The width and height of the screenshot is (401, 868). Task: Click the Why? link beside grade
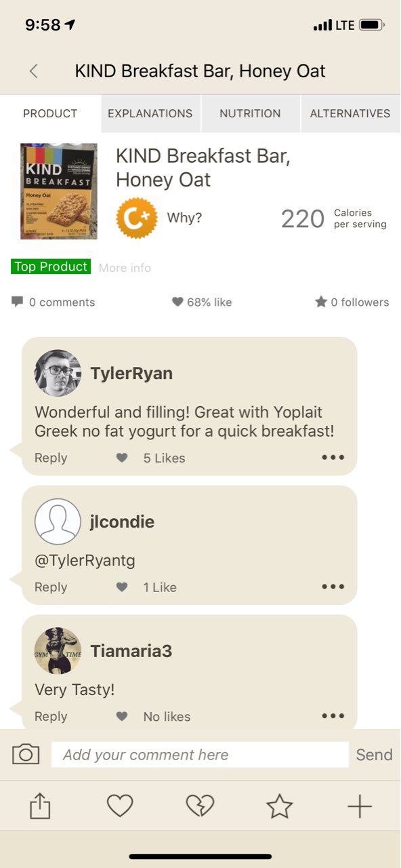point(184,218)
